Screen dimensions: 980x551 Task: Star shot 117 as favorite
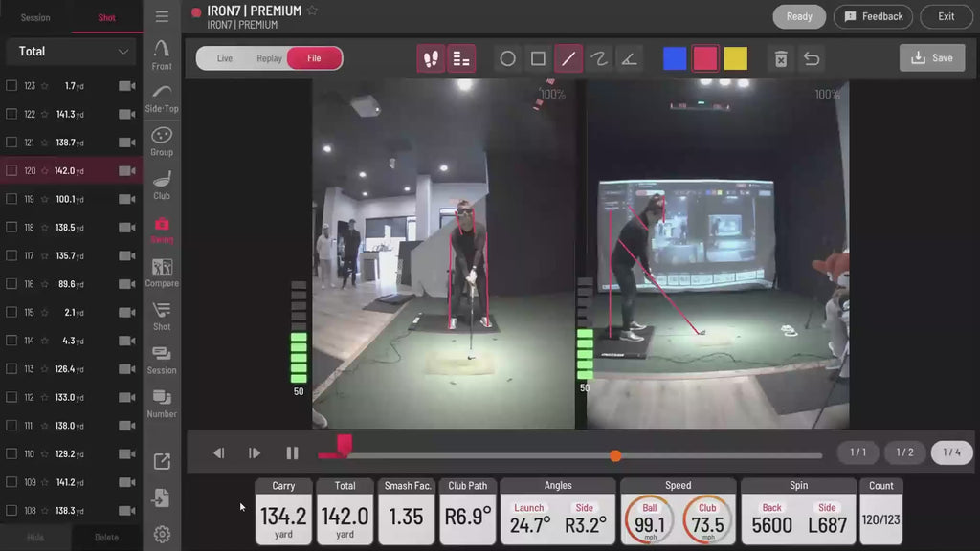[44, 255]
